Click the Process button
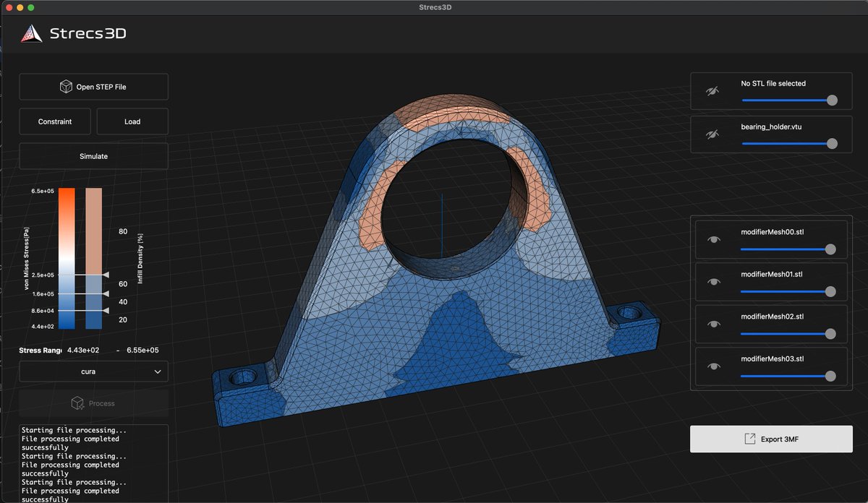This screenshot has height=503, width=868. 93,403
